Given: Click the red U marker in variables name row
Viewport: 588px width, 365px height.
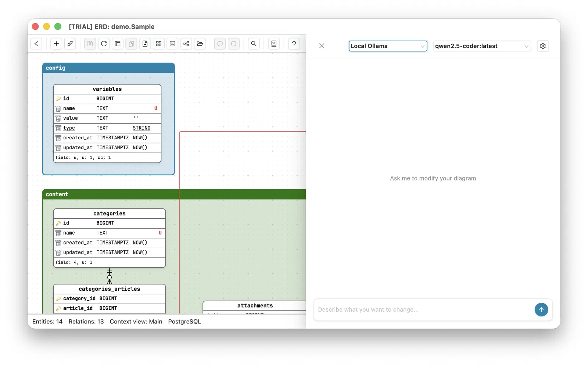Looking at the screenshot, I should pyautogui.click(x=156, y=108).
